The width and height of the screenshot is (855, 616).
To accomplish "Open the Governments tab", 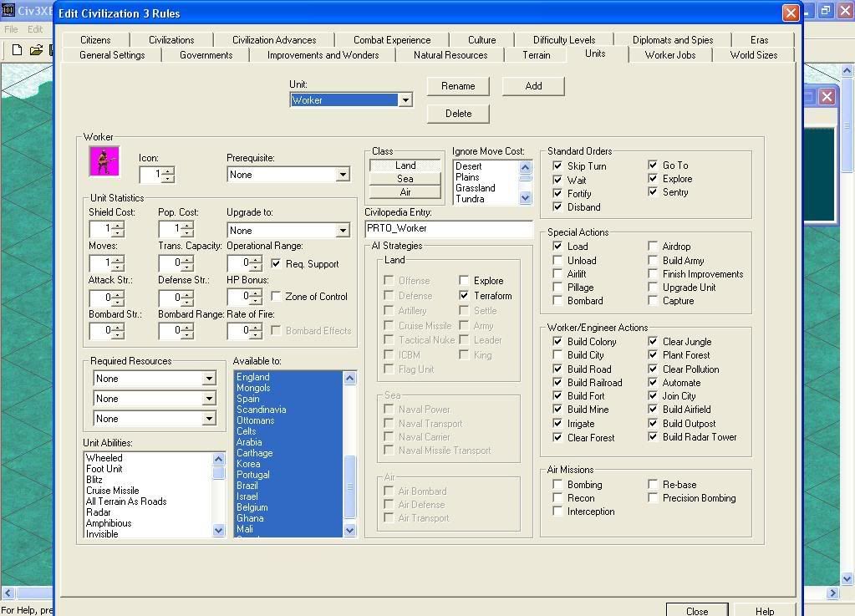I will pyautogui.click(x=206, y=55).
